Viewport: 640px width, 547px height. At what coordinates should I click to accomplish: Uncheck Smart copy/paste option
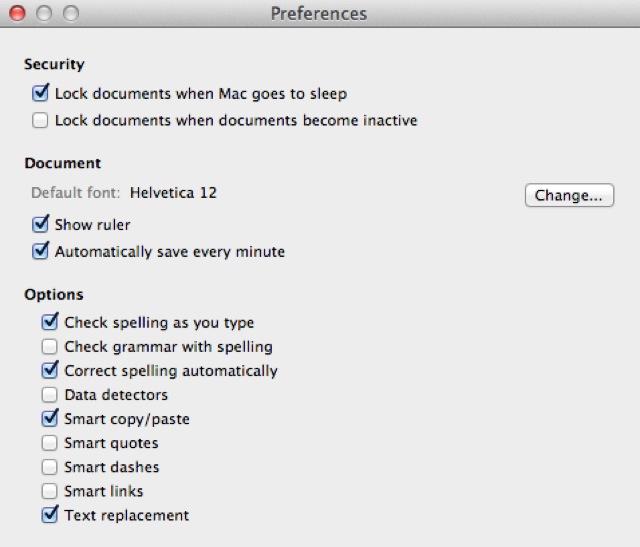(50, 419)
